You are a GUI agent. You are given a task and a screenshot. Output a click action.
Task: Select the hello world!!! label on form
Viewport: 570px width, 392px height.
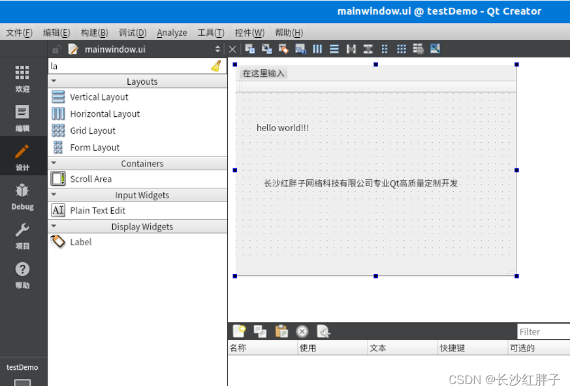tap(283, 128)
